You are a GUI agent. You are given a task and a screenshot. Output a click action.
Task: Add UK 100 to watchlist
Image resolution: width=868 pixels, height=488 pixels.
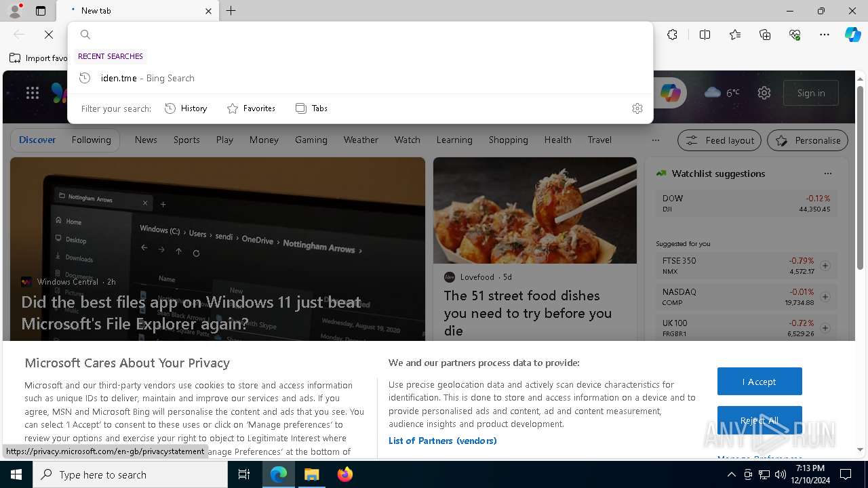pos(825,328)
